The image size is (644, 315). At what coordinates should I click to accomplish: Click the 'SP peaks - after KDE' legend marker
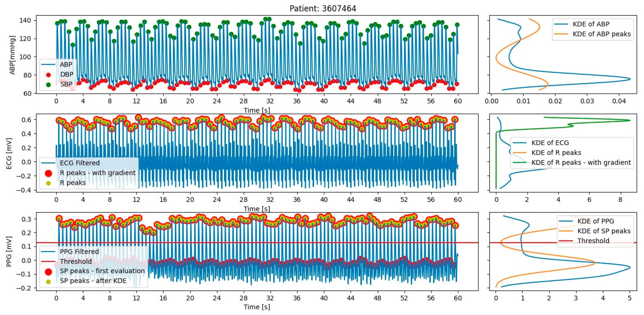pyautogui.click(x=48, y=281)
